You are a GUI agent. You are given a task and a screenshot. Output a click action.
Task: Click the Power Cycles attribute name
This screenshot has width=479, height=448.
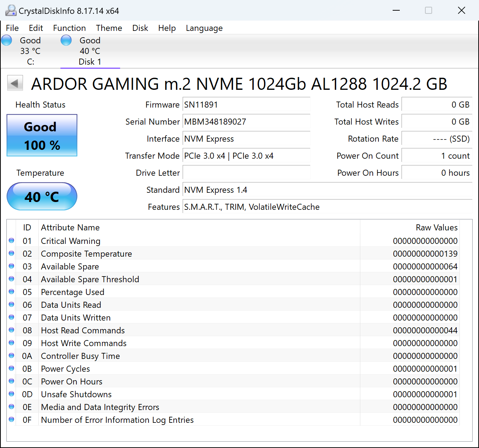point(65,369)
